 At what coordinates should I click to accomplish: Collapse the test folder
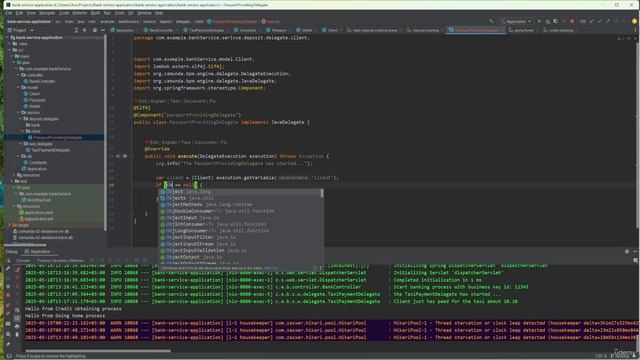tap(12, 181)
